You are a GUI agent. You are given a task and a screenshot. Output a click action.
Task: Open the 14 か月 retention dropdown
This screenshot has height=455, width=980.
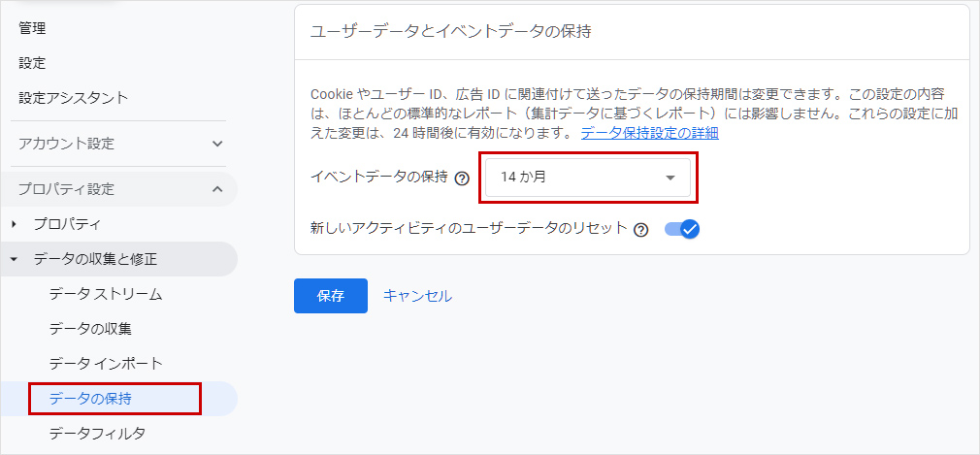pyautogui.click(x=588, y=178)
